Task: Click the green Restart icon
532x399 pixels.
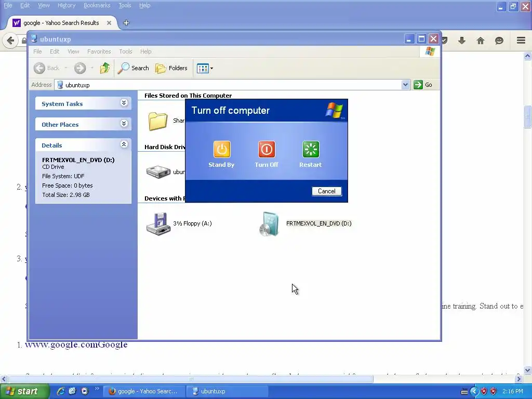Action: (x=311, y=150)
